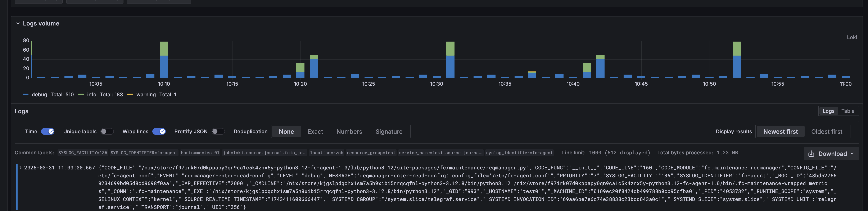Select None deduplication option
This screenshot has height=211, width=868.
pyautogui.click(x=286, y=132)
